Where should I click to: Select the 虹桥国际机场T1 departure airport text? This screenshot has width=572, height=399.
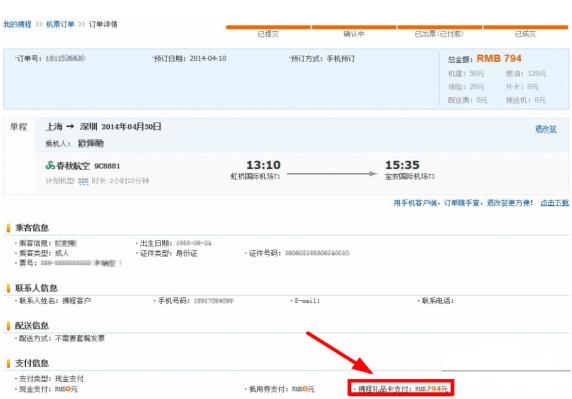point(255,177)
